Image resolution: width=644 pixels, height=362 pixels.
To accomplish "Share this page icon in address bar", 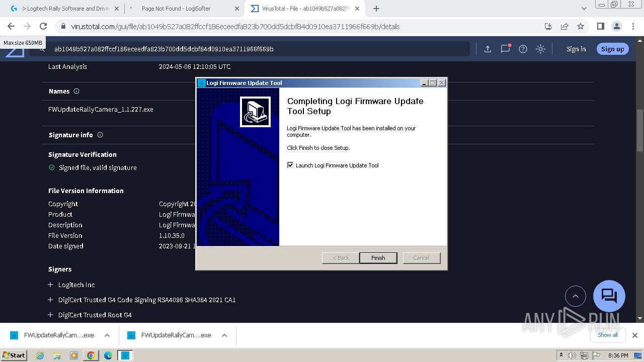I will 565,26.
